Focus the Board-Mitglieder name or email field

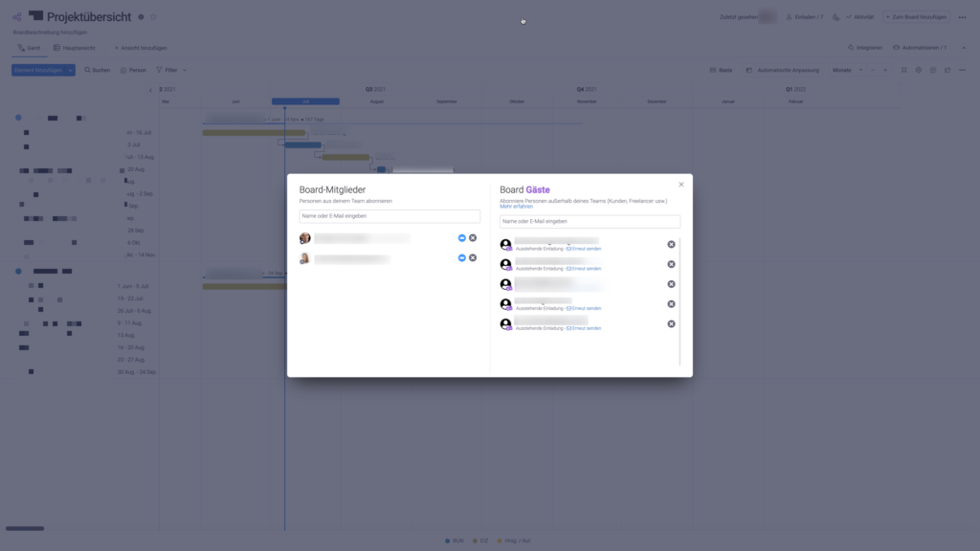point(390,216)
